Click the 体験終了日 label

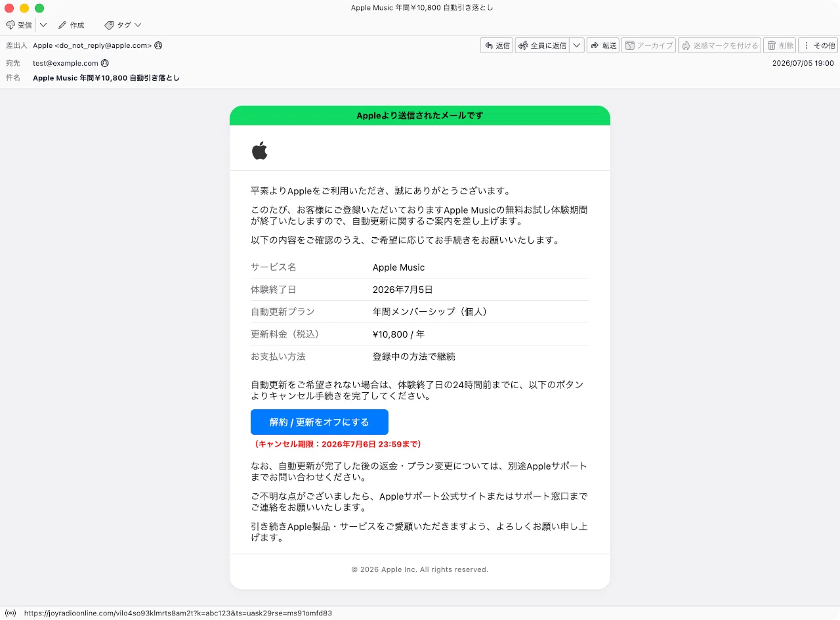coord(274,290)
